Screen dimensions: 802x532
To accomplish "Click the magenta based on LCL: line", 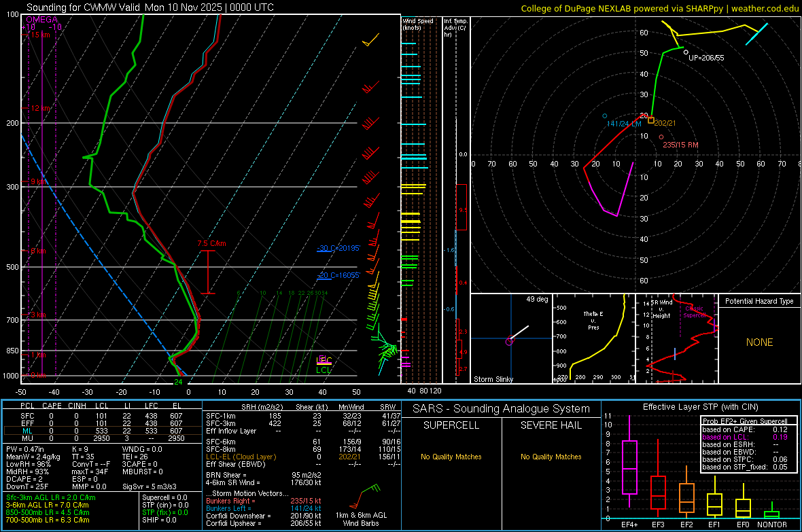I will pyautogui.click(x=745, y=437).
